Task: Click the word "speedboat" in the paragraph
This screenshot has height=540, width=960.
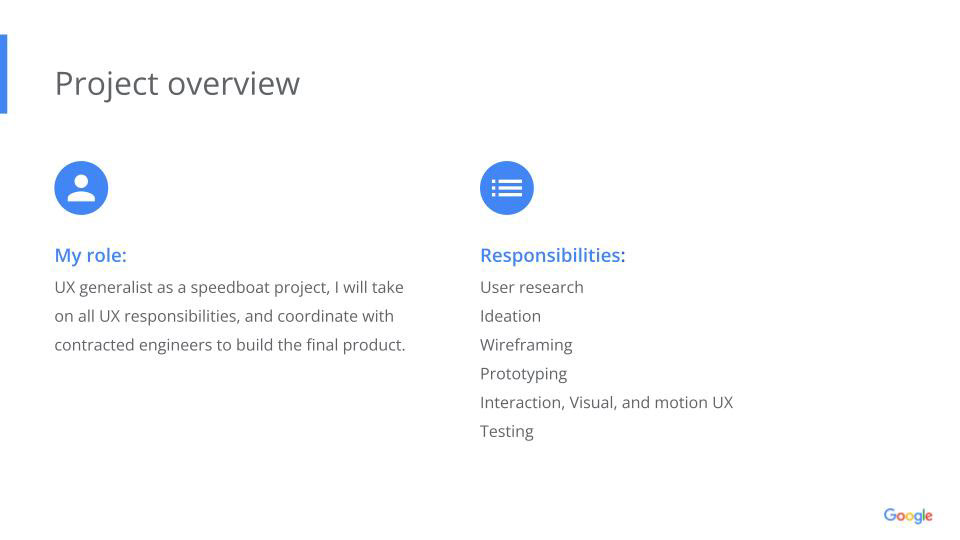Action: tap(229, 287)
